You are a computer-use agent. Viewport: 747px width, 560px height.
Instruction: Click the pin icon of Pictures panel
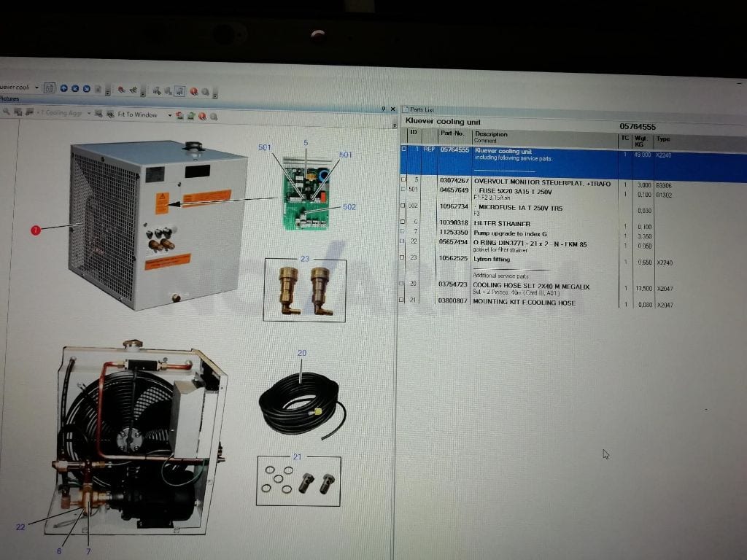pos(384,109)
